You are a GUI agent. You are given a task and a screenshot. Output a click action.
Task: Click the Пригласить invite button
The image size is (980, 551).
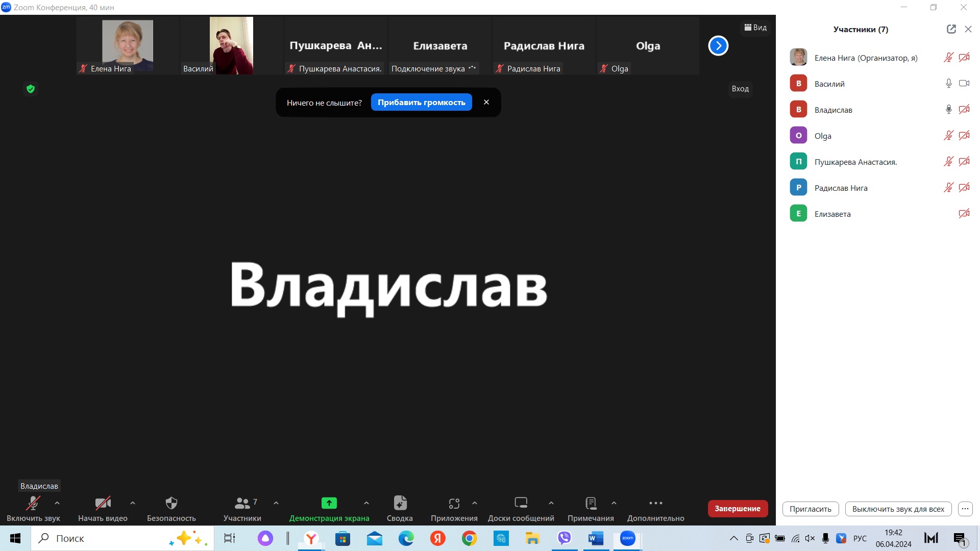click(810, 509)
